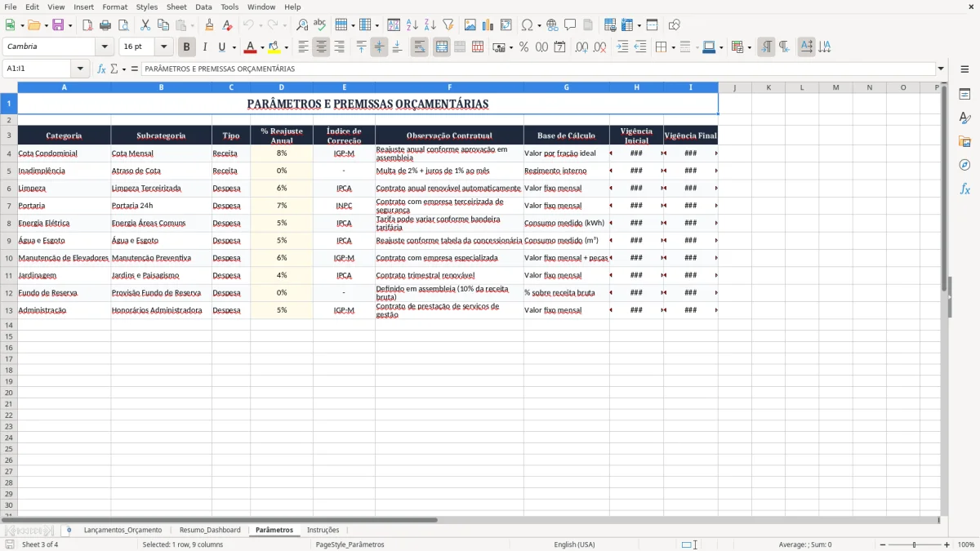Click the Save document icon
The image size is (980, 551).
click(x=58, y=25)
